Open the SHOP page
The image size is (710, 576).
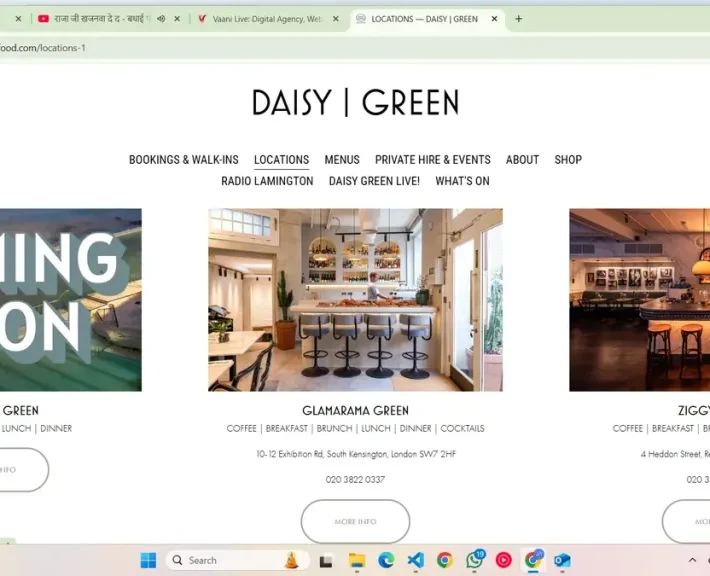[x=568, y=160]
